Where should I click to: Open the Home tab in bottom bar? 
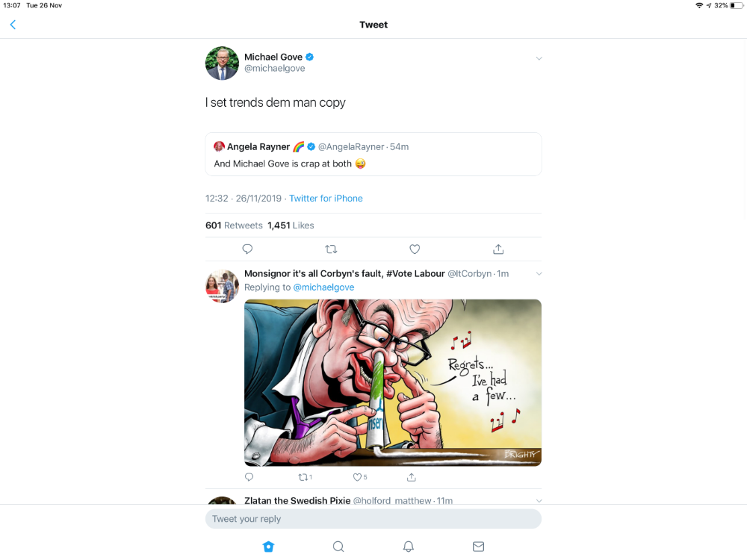click(x=269, y=547)
